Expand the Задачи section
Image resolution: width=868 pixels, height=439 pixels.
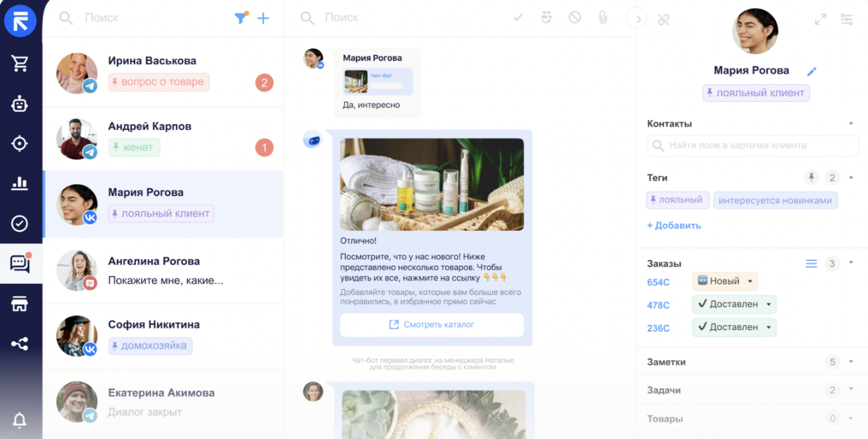click(x=851, y=390)
